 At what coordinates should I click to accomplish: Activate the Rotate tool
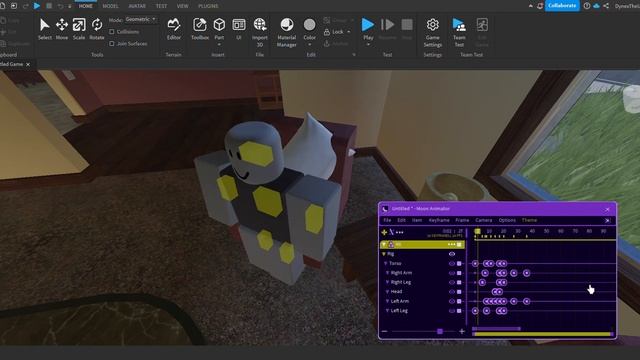pyautogui.click(x=97, y=29)
